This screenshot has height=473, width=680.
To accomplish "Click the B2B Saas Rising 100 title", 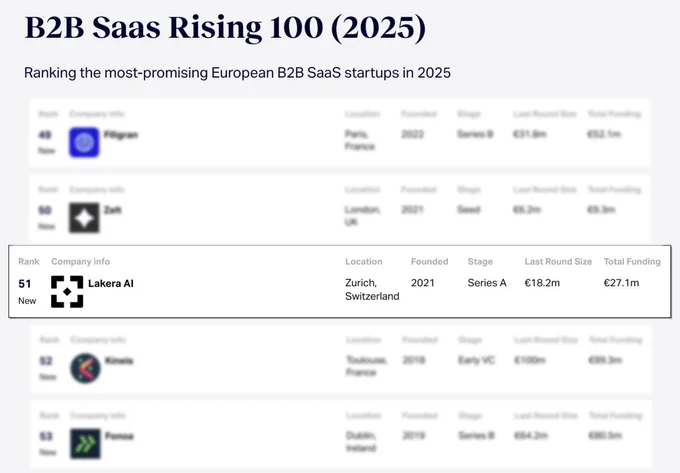I will click(x=226, y=27).
